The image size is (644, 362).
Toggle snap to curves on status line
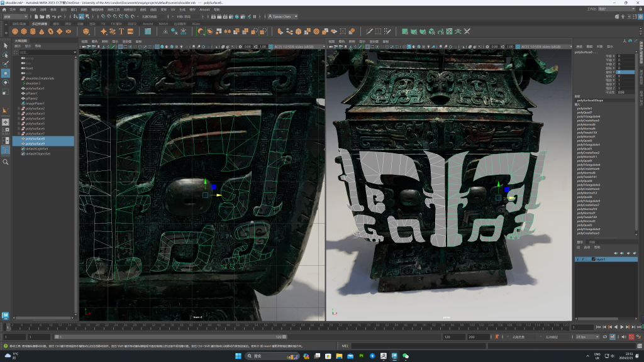[109, 16]
